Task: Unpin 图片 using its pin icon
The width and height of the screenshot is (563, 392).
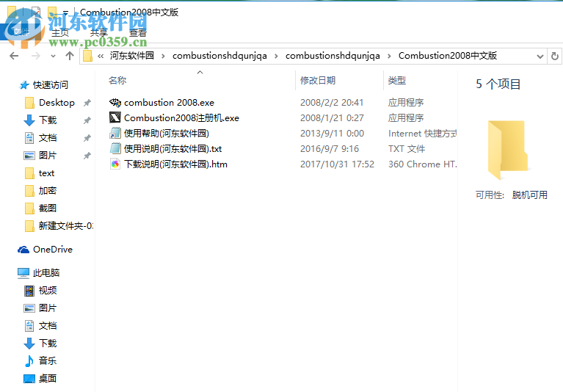Action: 87,156
